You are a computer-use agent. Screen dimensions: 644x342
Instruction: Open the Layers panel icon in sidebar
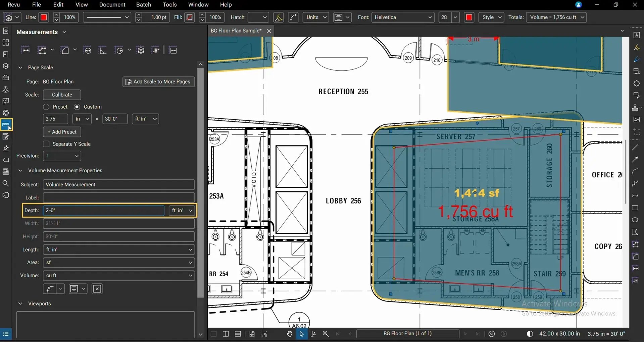click(6, 66)
